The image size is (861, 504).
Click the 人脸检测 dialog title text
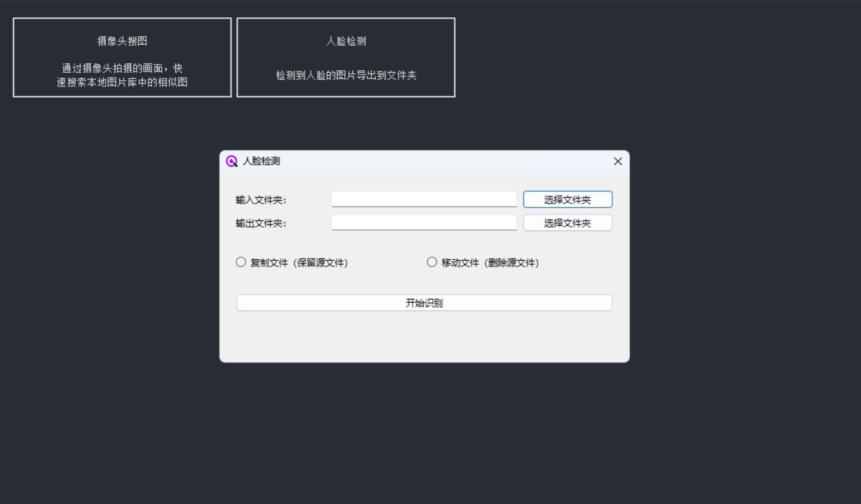[x=254, y=160]
